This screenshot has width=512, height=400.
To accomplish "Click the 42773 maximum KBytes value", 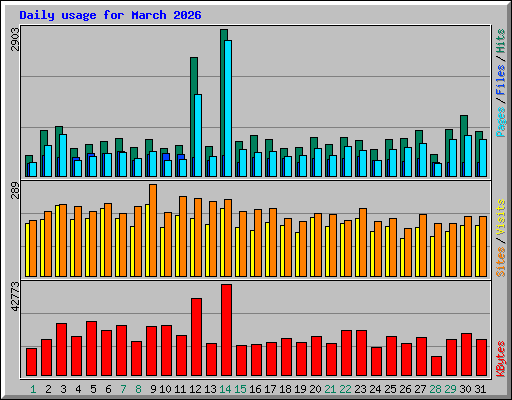I will pyautogui.click(x=15, y=297).
